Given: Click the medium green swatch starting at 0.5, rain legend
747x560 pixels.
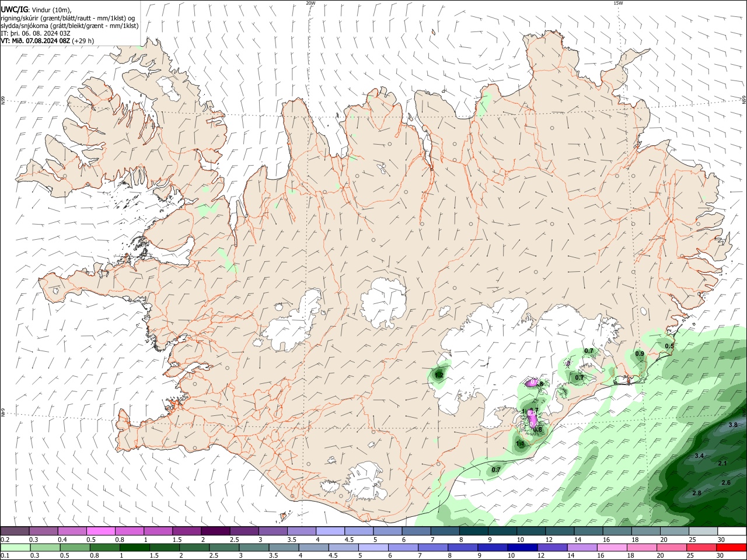Looking at the screenshot, I should [75, 547].
